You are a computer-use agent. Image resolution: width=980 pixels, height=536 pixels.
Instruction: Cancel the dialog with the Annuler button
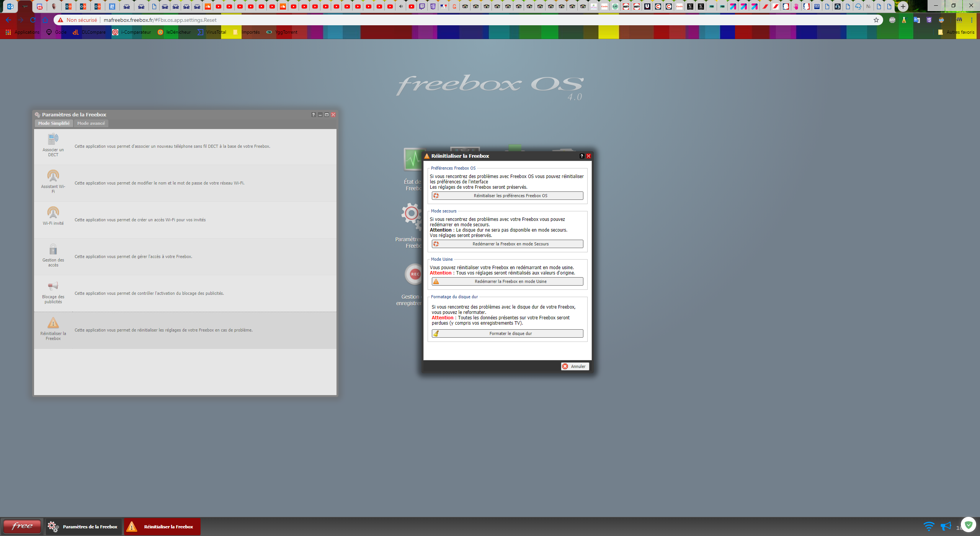tap(575, 366)
